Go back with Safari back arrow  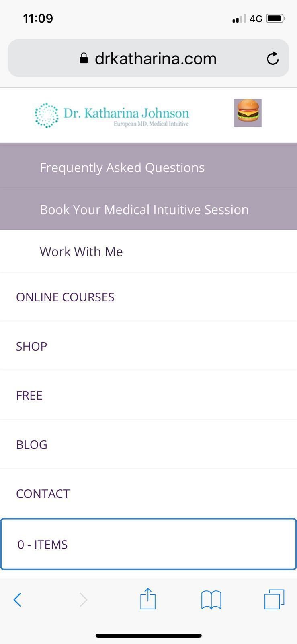point(17,600)
